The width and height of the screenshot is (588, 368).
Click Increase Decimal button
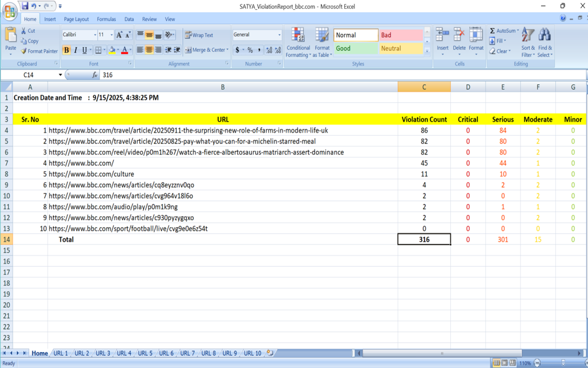(269, 50)
